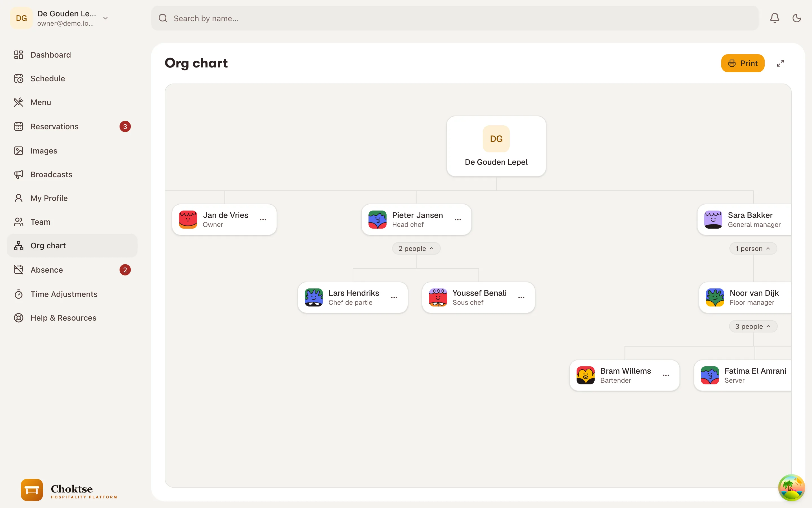Image resolution: width=812 pixels, height=508 pixels.
Task: Open options menu for Youssef Benali
Action: (x=521, y=297)
